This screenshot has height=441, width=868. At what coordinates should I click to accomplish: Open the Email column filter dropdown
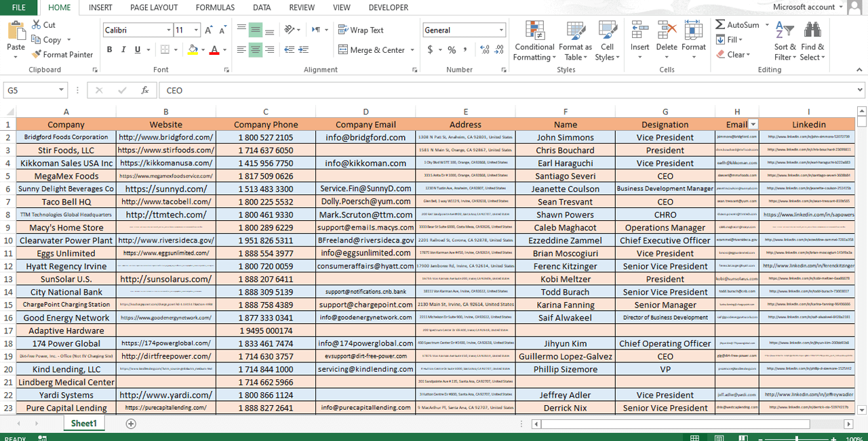pos(753,124)
